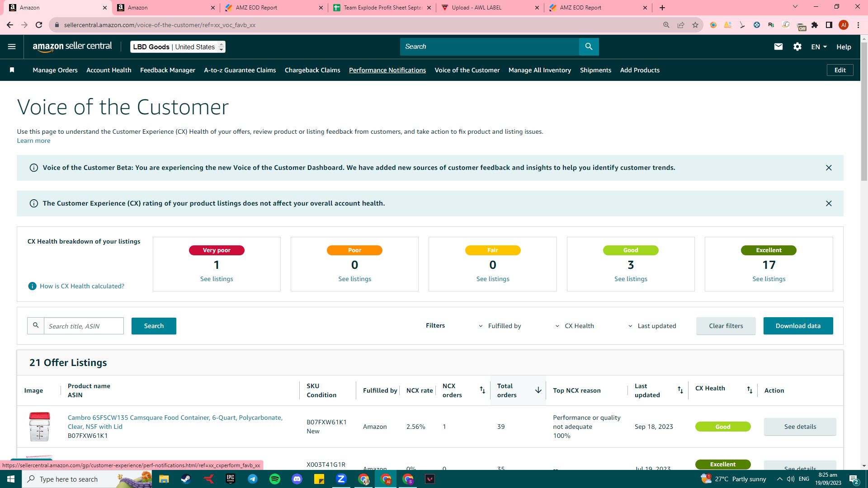868x488 pixels.
Task: Go back using browser back arrow
Action: pos(10,25)
